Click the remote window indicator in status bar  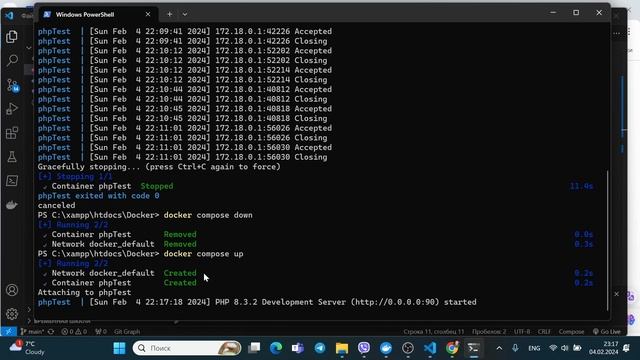click(8, 331)
